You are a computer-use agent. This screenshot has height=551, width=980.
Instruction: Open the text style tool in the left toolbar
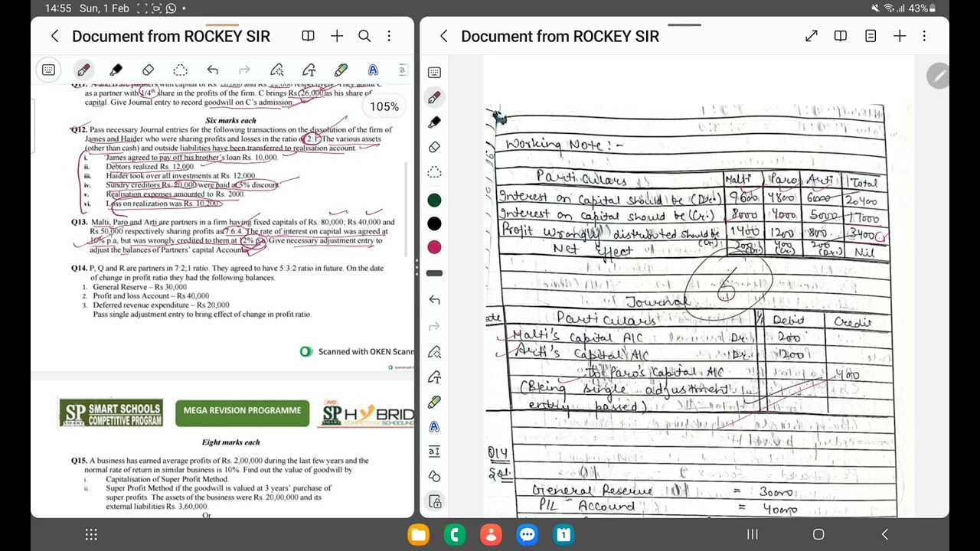pyautogui.click(x=373, y=70)
